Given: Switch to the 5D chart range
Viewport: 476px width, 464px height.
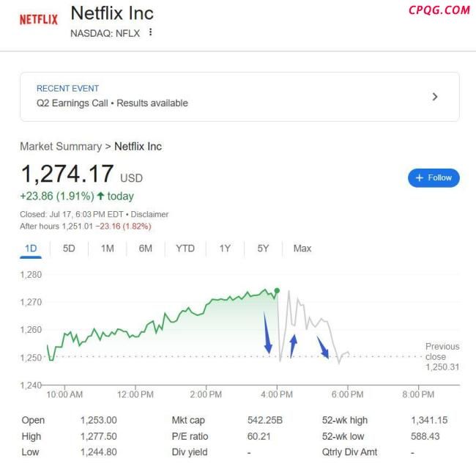Looking at the screenshot, I should pos(69,248).
